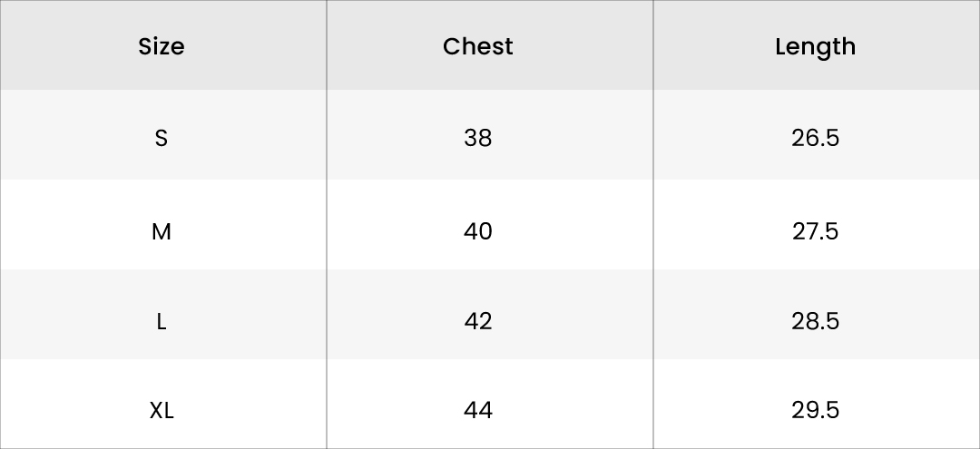Select the Chest column header

coord(478,46)
